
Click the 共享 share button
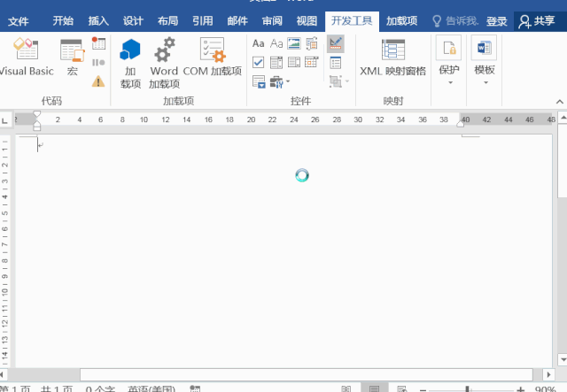(539, 20)
